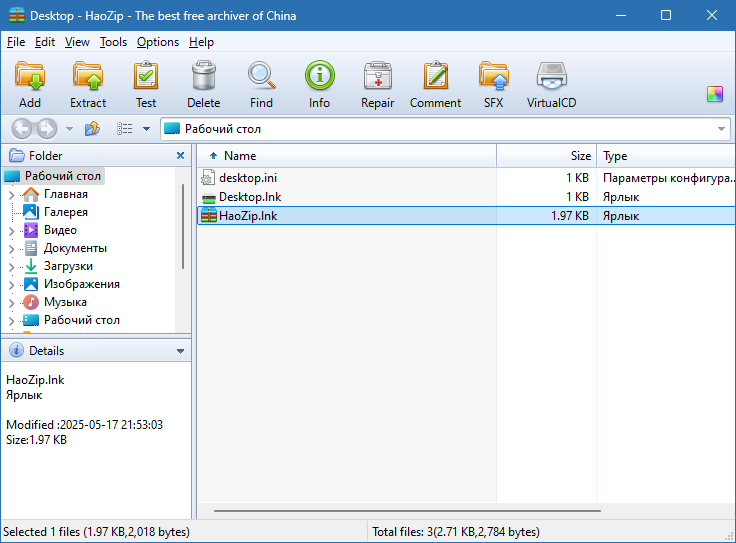736x543 pixels.
Task: Click the file list horizontal scrollbar
Action: click(x=407, y=511)
